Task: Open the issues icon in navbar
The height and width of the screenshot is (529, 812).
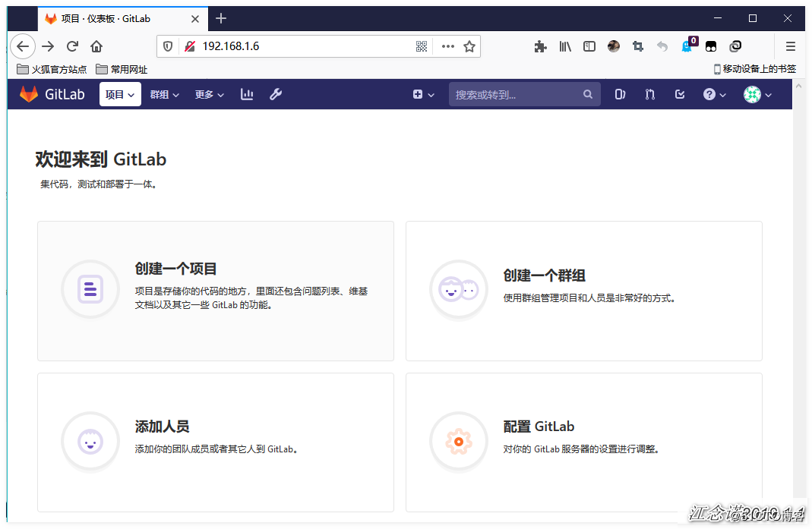Action: click(x=620, y=94)
